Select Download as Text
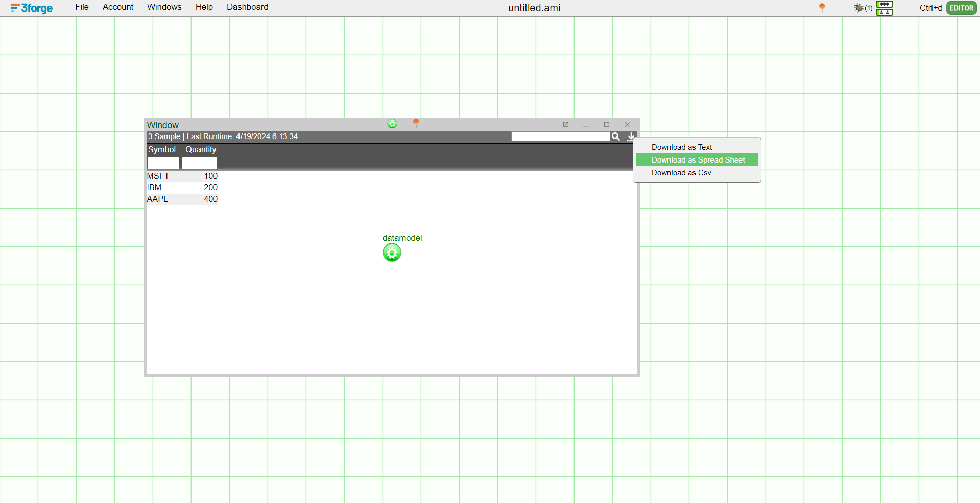Viewport: 980px width, 503px height. click(x=682, y=147)
